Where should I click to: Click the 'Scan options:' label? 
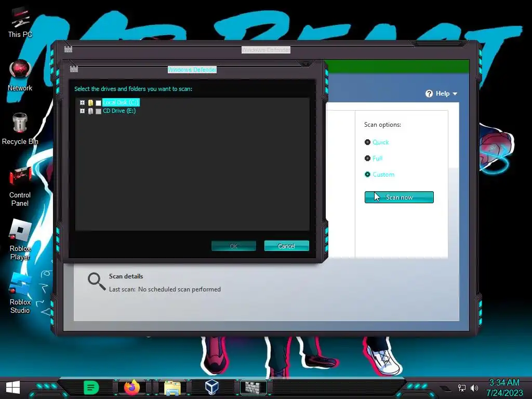click(x=382, y=125)
